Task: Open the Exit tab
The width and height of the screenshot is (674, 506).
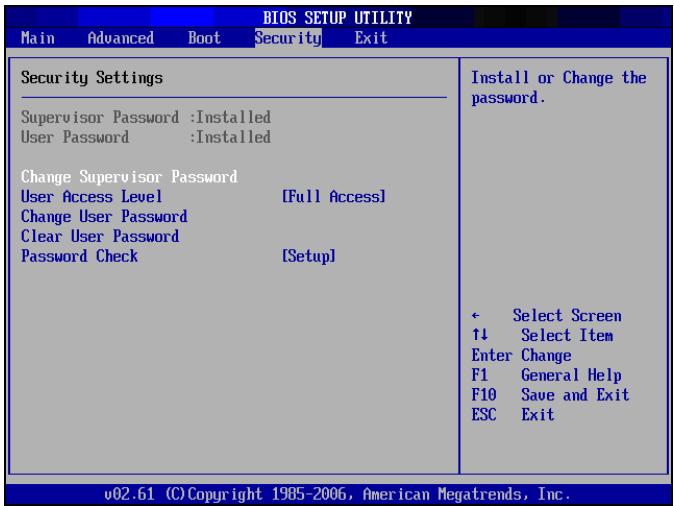Action: coord(371,38)
